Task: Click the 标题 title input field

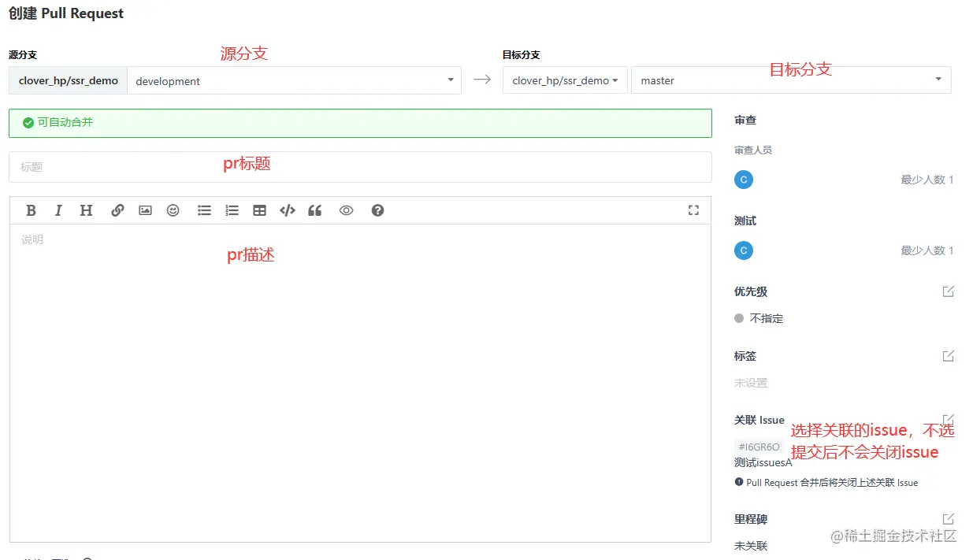Action: (x=360, y=167)
